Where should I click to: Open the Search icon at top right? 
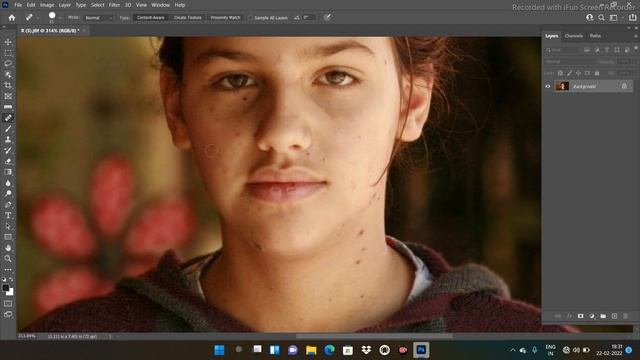pyautogui.click(x=601, y=18)
